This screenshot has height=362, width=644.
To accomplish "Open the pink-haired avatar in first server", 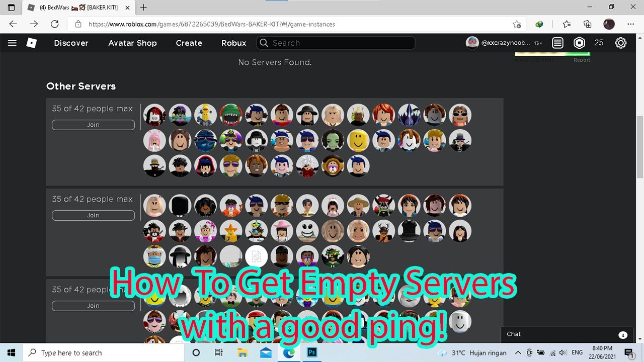I will click(154, 140).
